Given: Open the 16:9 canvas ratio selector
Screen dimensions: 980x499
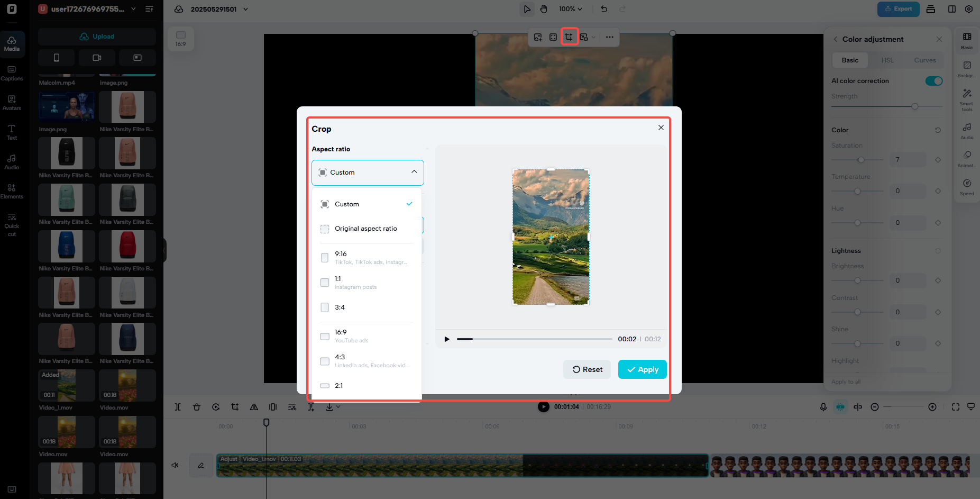Looking at the screenshot, I should 181,39.
